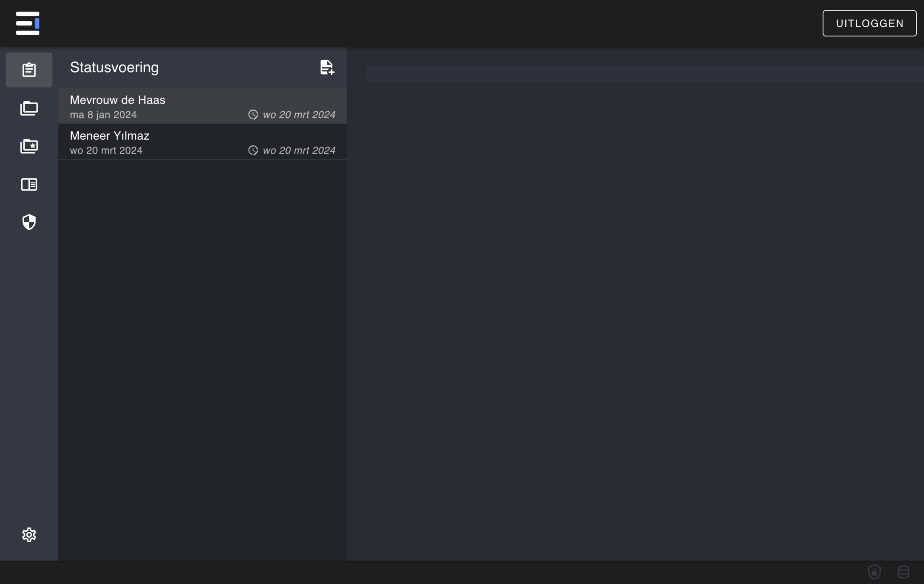Click clock icon in Mevrouw de Haas row
The width and height of the screenshot is (924, 584).
tap(253, 115)
